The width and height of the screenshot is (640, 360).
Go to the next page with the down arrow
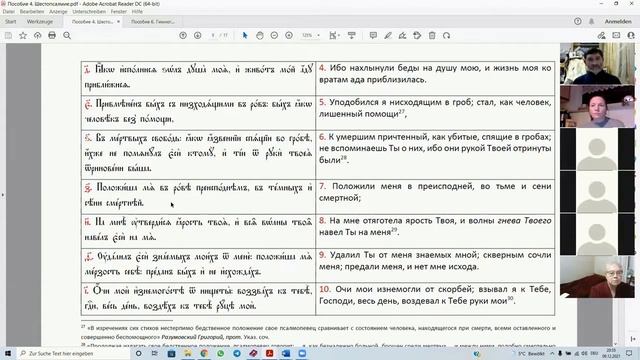point(198,36)
